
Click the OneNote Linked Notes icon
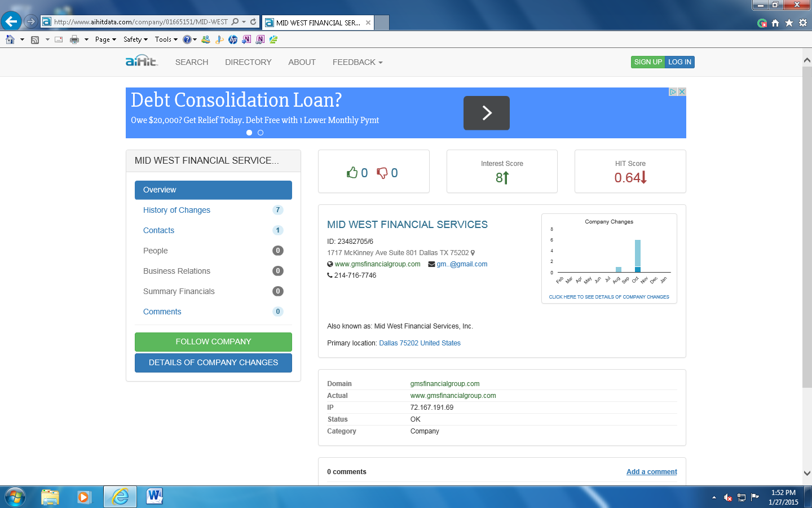point(260,40)
